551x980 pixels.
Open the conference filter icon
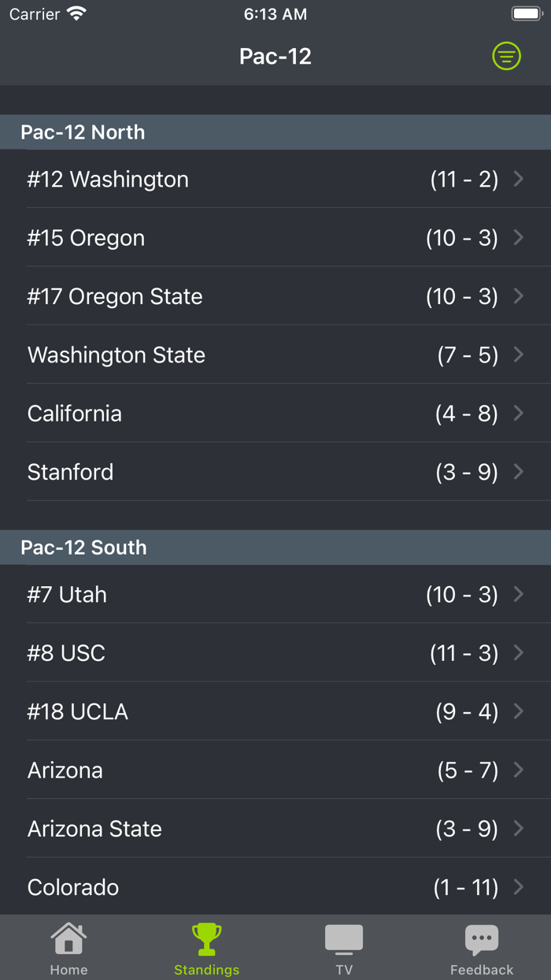pyautogui.click(x=506, y=56)
